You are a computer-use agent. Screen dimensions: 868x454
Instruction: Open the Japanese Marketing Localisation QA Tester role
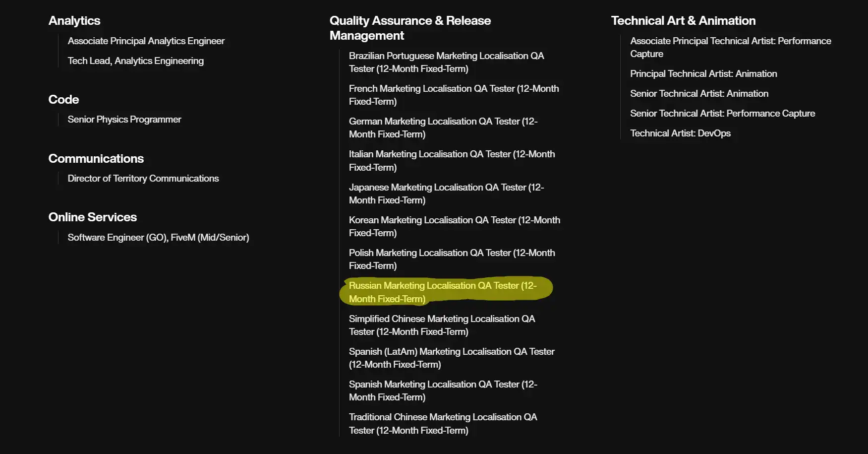tap(446, 194)
